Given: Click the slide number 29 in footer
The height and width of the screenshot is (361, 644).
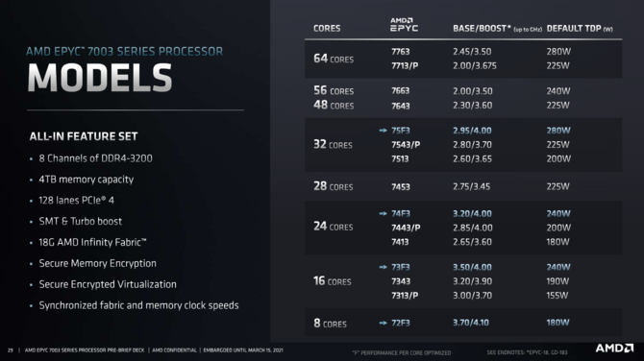Looking at the screenshot, I should click(11, 350).
